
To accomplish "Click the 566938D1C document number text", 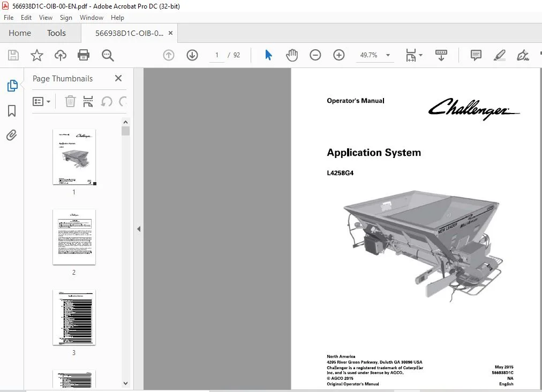I will tap(502, 373).
